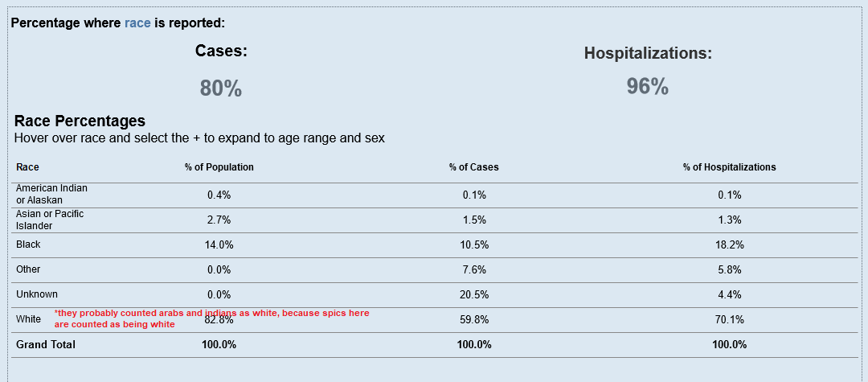
Task: Click Other cases value 7.6%
Action: (474, 269)
